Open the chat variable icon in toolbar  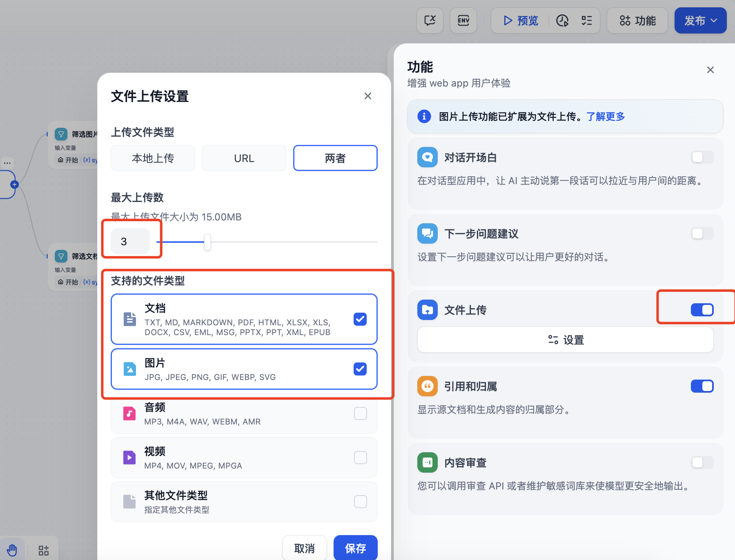pyautogui.click(x=430, y=20)
